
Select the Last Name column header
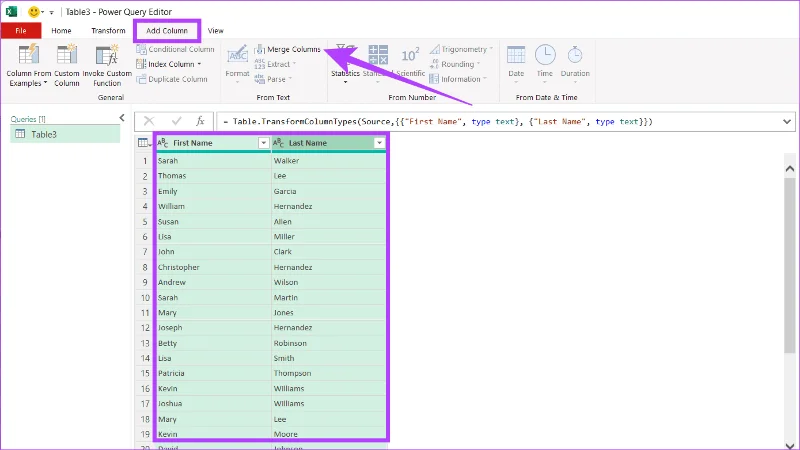tap(329, 143)
